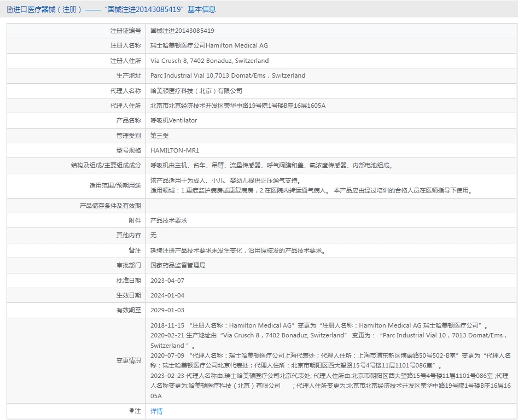Select approval date 2023-04-07
Screen dimensions: 518x420
point(167,281)
